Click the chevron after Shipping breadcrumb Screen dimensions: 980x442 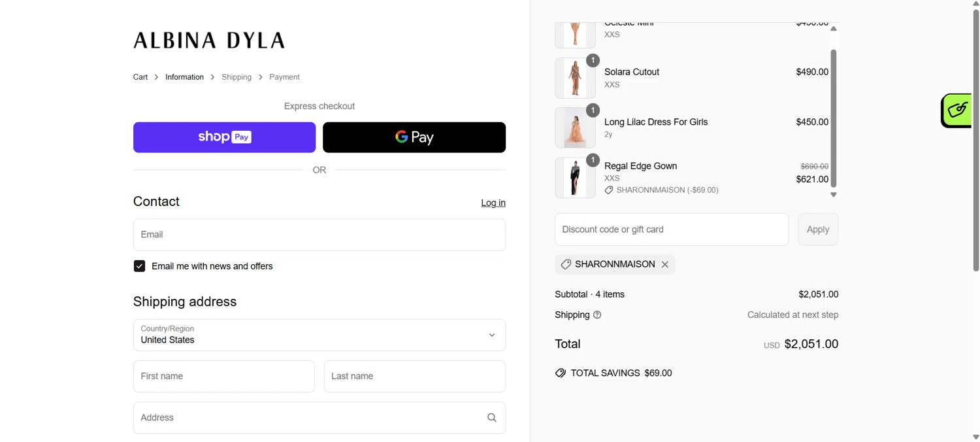click(260, 77)
